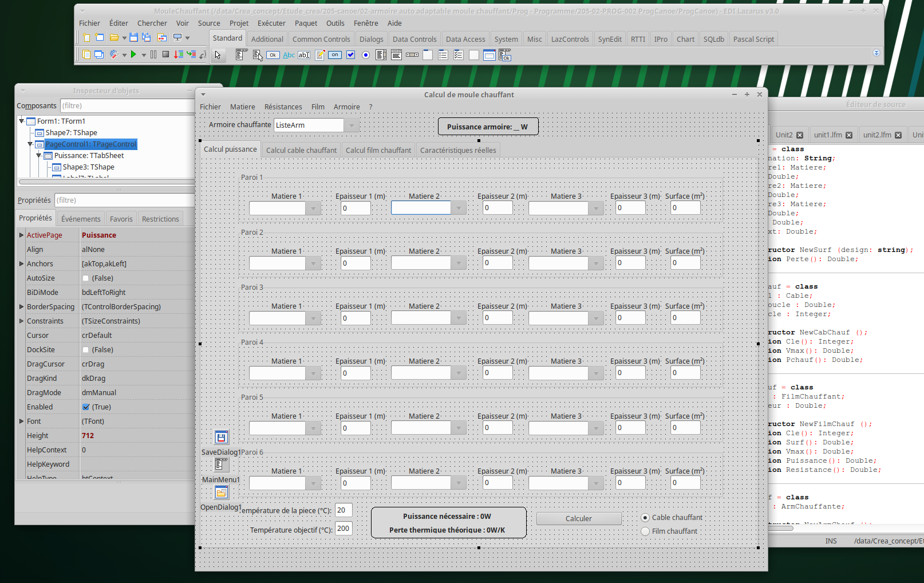Open the Armoire chauffante ListeArm dropdown
Screen dimensions: 924x583
tap(352, 125)
